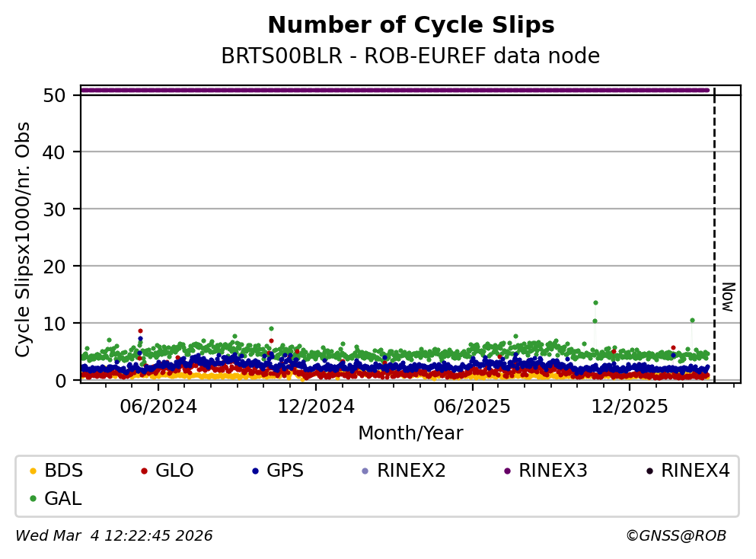Viewport: 756px width, 559px height.
Task: Toggle the RINEX3 series legend label
Action: (553, 471)
